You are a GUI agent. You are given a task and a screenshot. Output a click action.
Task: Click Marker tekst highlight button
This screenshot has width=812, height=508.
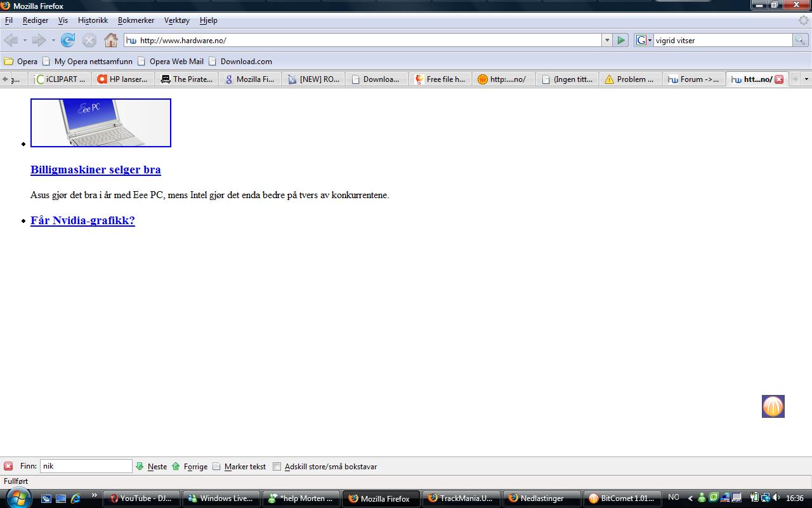[239, 466]
